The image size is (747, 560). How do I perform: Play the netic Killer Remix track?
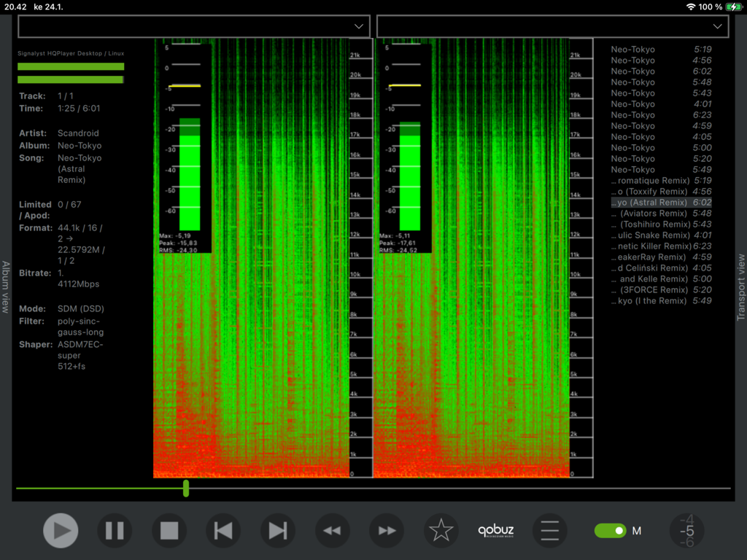point(661,246)
